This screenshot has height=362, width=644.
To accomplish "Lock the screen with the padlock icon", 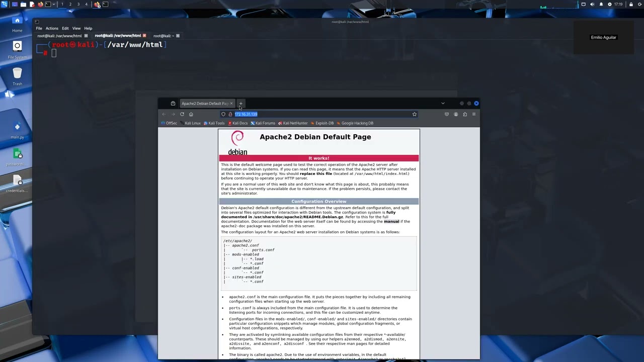I will click(631, 4).
